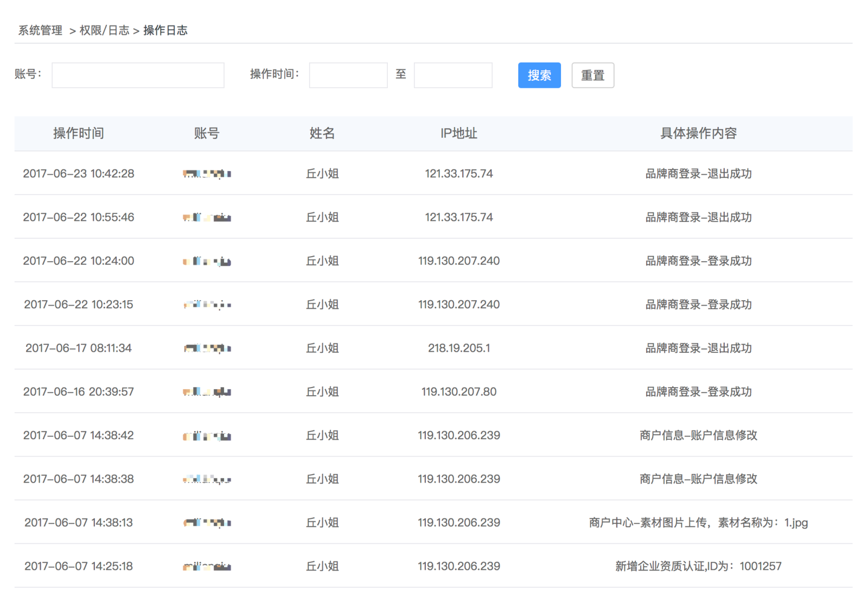Image resolution: width=868 pixels, height=615 pixels.
Task: Click IP address 218.19.205.1
Action: tap(459, 348)
